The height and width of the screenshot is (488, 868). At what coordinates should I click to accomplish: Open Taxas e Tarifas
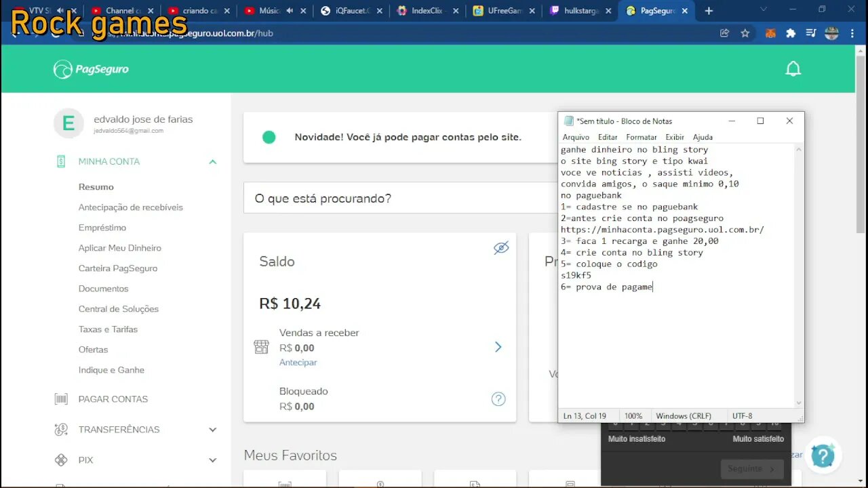click(x=108, y=329)
